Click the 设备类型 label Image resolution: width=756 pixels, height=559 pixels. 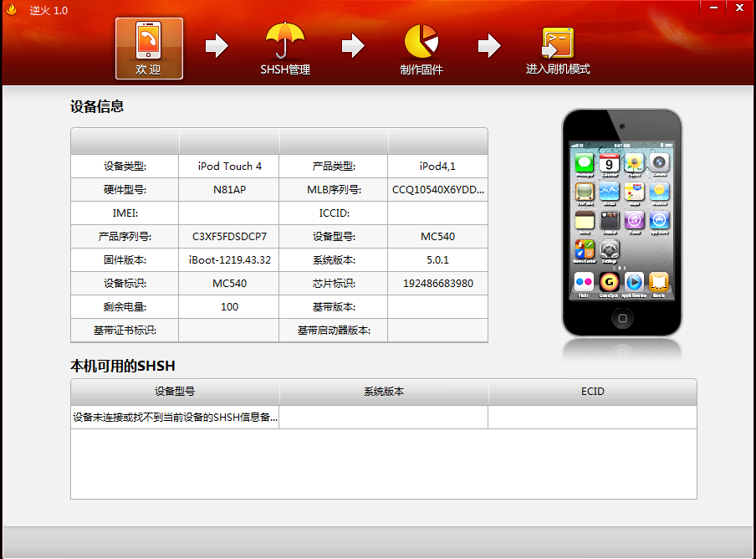tap(125, 167)
